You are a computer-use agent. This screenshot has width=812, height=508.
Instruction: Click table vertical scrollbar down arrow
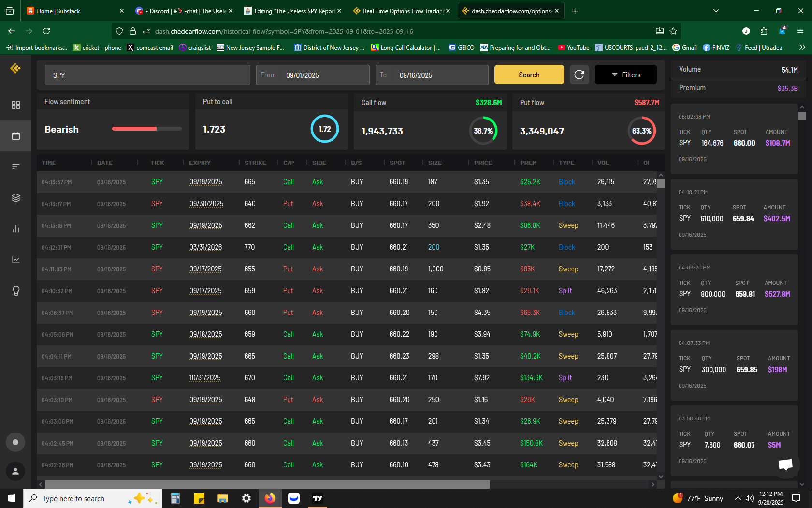tap(661, 476)
